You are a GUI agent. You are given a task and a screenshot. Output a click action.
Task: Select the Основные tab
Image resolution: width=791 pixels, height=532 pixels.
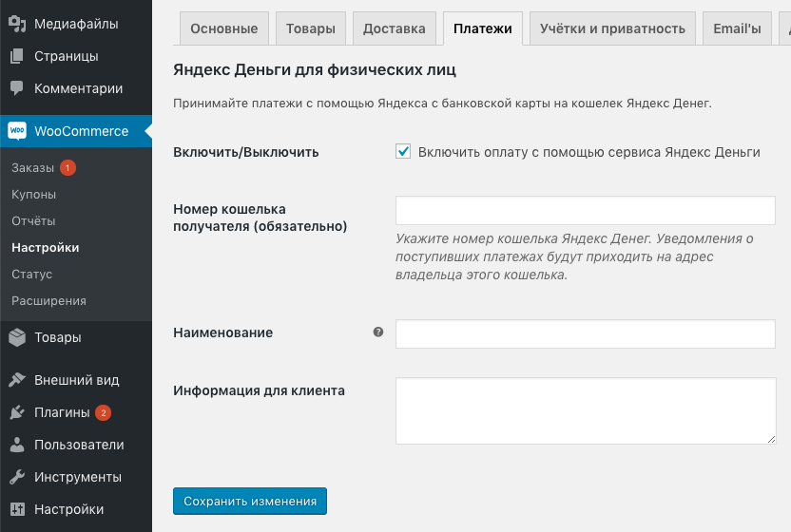coord(224,28)
